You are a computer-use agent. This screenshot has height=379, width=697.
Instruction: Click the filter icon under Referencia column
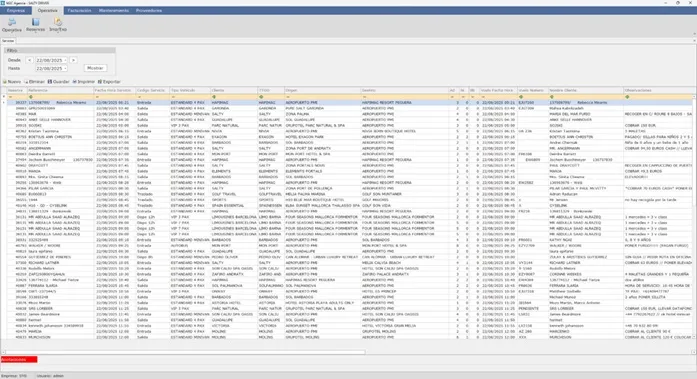(x=31, y=96)
